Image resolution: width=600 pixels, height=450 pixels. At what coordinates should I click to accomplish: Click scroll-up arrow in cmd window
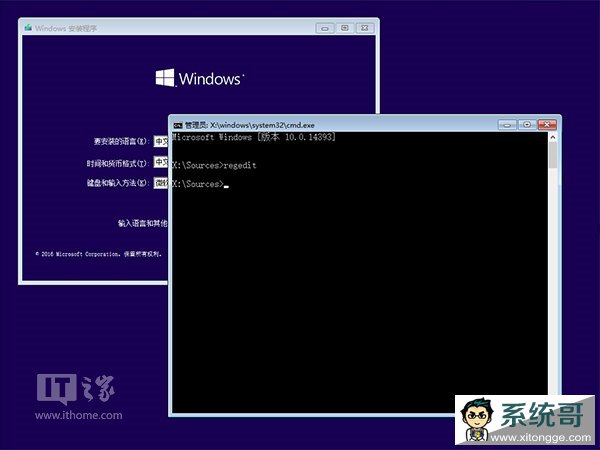click(553, 137)
